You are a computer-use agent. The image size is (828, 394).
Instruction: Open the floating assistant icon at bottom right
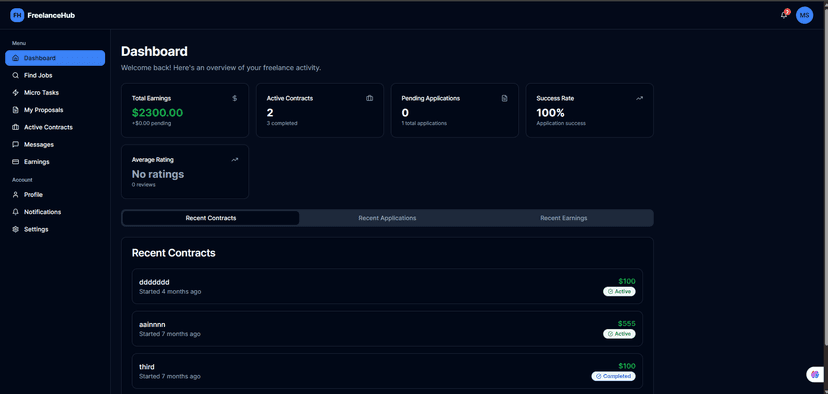[x=815, y=374]
